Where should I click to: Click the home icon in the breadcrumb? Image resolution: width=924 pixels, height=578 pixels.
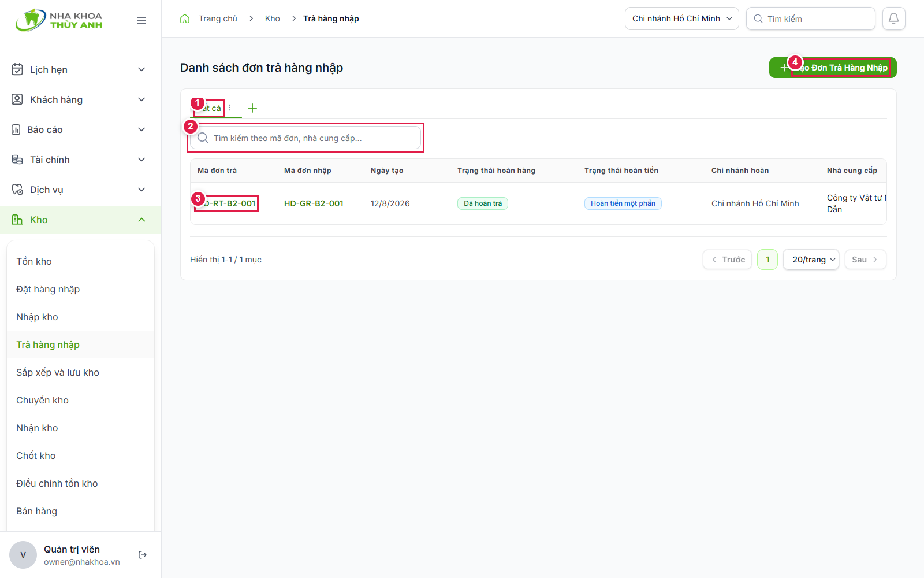tap(185, 18)
